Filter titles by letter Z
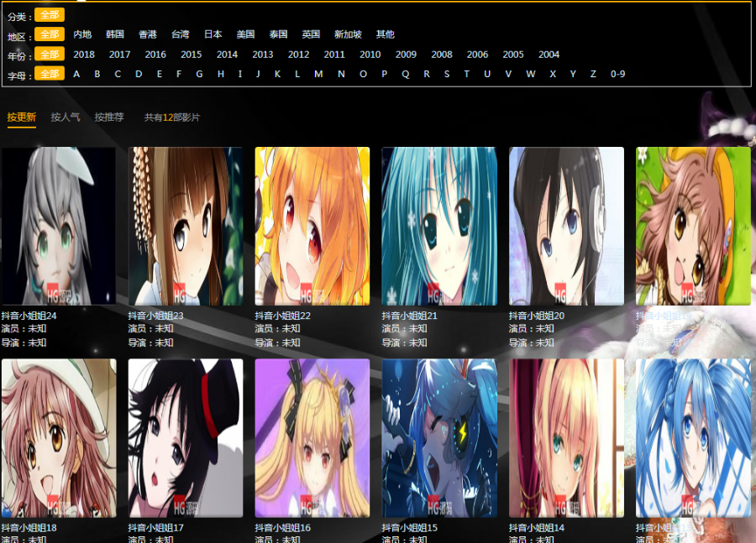756x543 pixels. [593, 74]
